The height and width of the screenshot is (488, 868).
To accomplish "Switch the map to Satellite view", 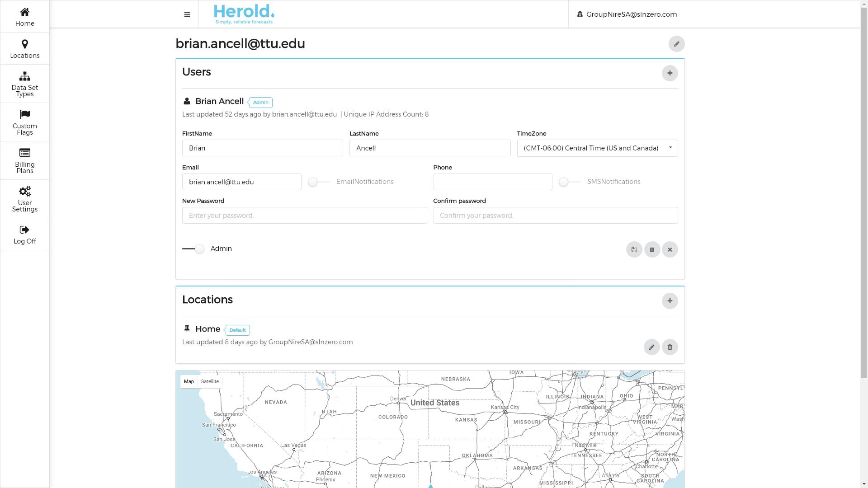I will coord(209,381).
